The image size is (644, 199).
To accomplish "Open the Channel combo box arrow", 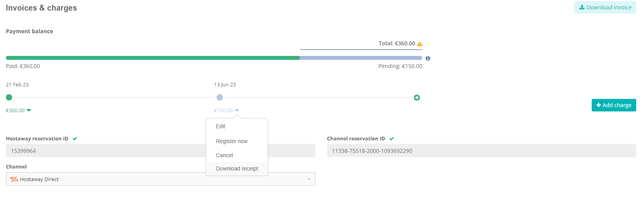I will pos(309,179).
